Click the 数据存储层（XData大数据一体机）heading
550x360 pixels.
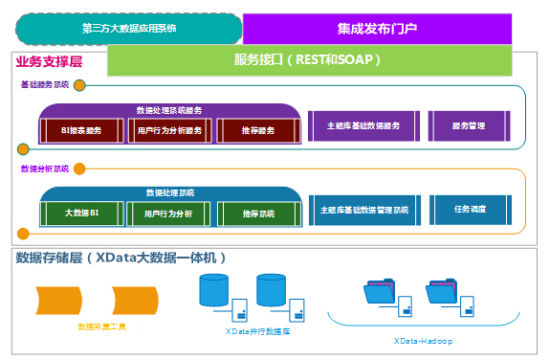(121, 258)
